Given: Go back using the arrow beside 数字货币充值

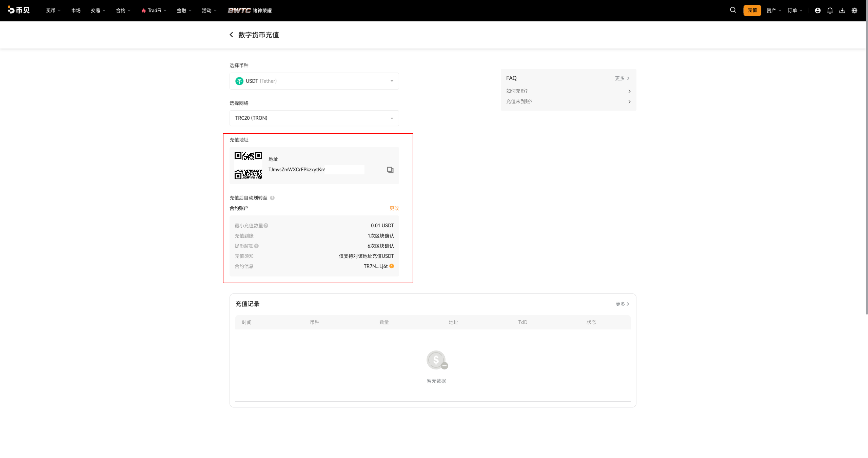Looking at the screenshot, I should pos(231,35).
